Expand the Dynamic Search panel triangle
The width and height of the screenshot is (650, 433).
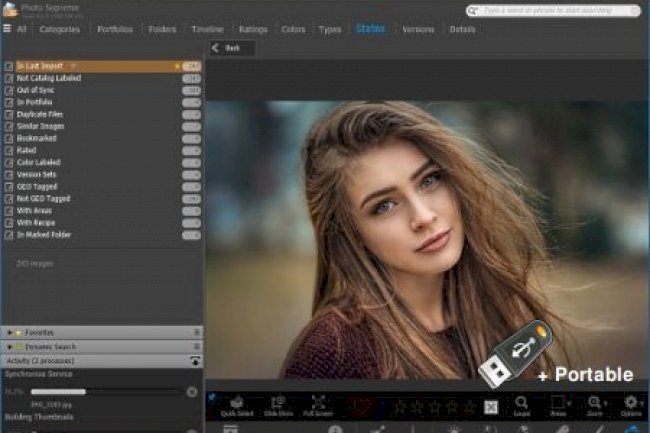pyautogui.click(x=10, y=347)
